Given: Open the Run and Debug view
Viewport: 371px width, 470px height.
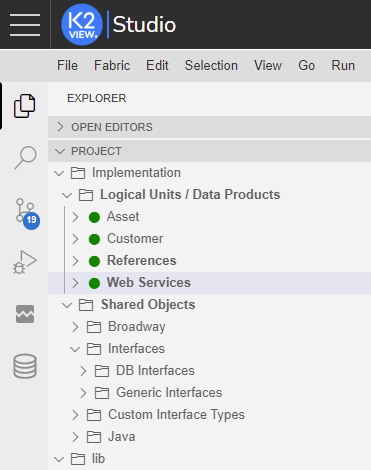Looking at the screenshot, I should pos(25,262).
